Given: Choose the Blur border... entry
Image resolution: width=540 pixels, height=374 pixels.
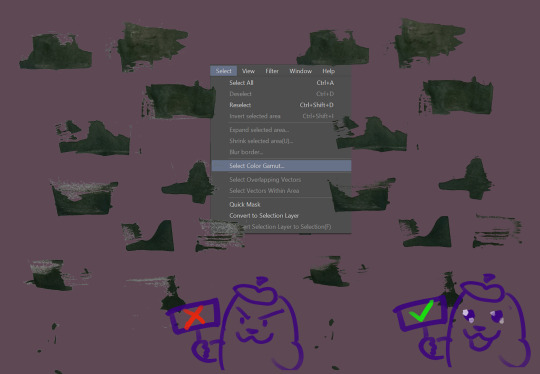Looking at the screenshot, I should pyautogui.click(x=281, y=152).
